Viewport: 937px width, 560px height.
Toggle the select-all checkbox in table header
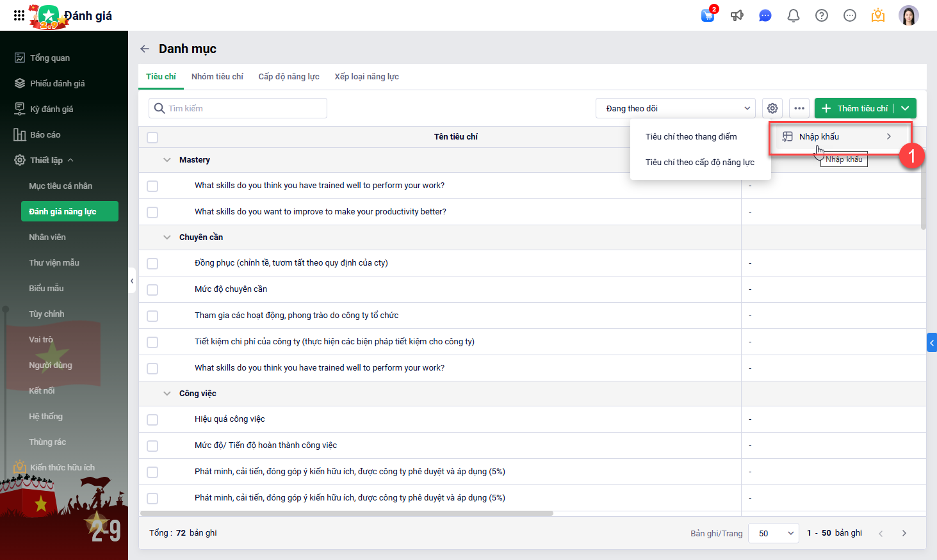tap(152, 137)
